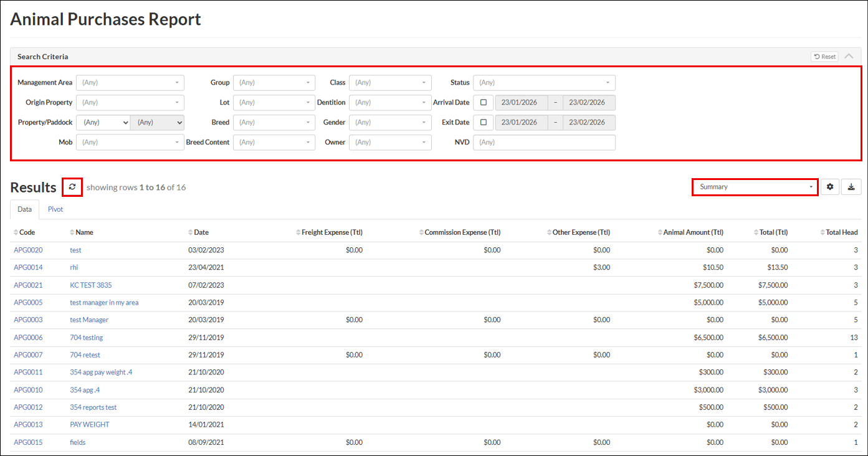Open the Breed filter dropdown

click(274, 122)
